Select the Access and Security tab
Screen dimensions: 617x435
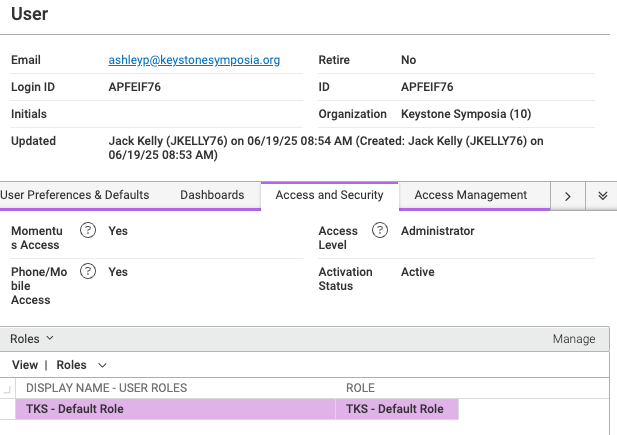pyautogui.click(x=329, y=195)
